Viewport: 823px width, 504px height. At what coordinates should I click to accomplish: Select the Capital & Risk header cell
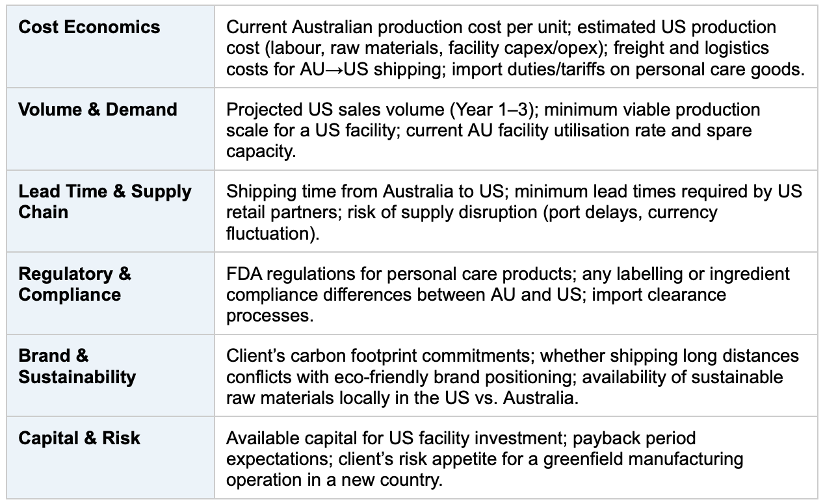coord(110,457)
